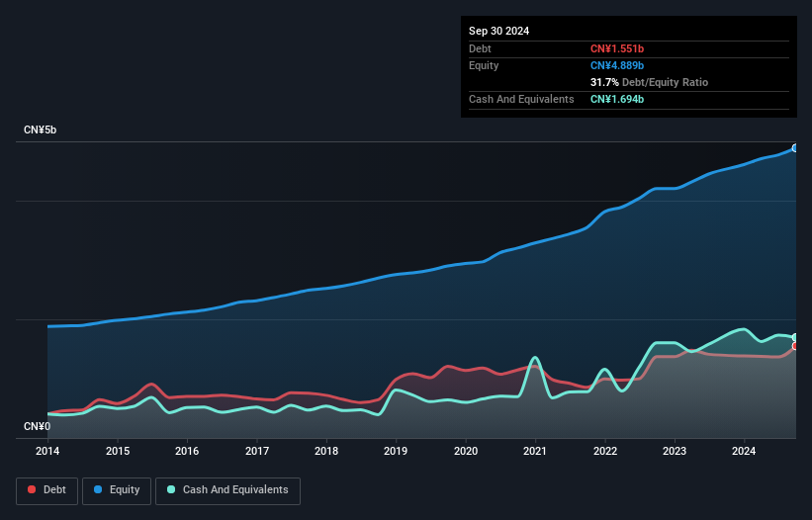Click the red dot in the Debt legend
The height and width of the screenshot is (520, 812).
click(x=32, y=490)
